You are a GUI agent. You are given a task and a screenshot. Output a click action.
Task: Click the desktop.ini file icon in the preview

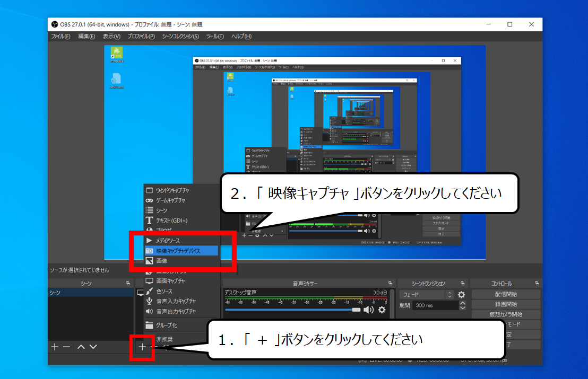(116, 81)
